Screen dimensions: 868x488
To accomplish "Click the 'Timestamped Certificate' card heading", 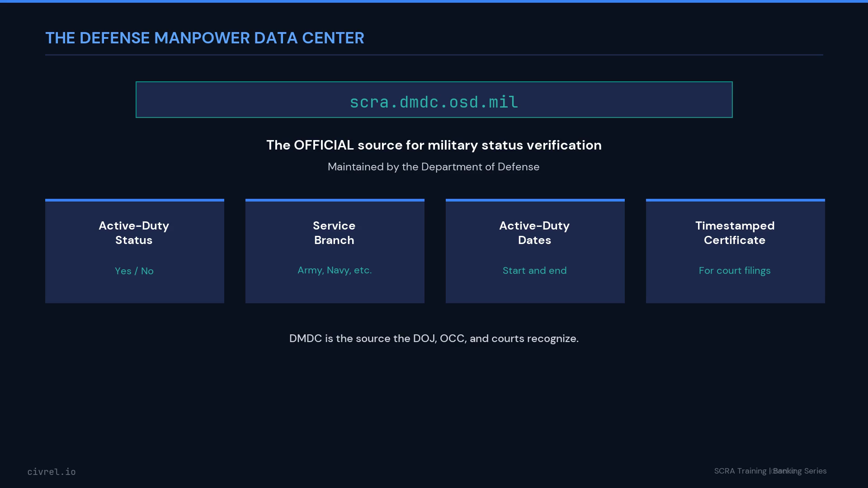I will coord(735,233).
